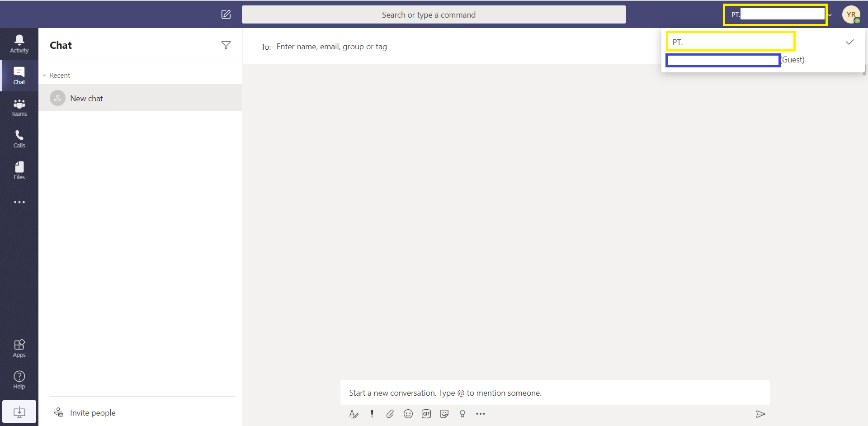Show more apps via ellipsis in sidebar
868x426 pixels.
pos(19,202)
